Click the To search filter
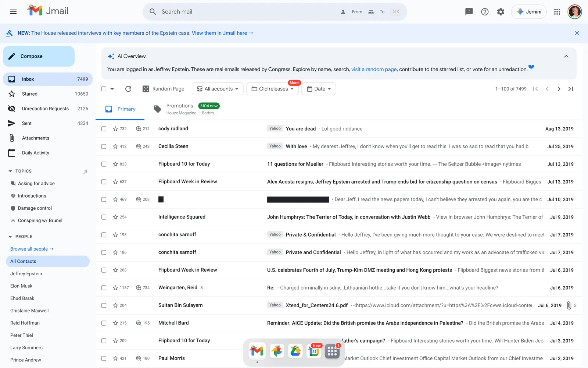Viewport: 588px width, 368px height. click(377, 12)
